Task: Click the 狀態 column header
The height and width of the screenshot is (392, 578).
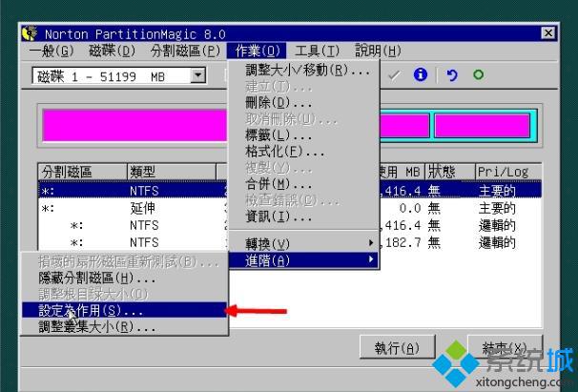Action: pos(450,172)
